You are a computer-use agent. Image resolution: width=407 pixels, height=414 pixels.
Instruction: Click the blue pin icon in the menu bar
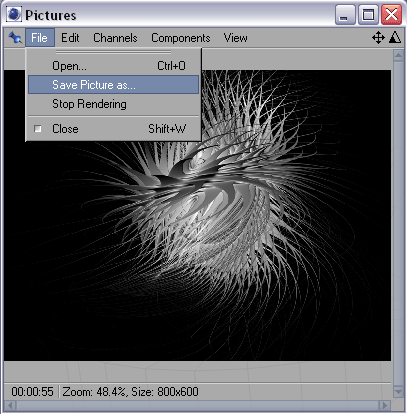(x=15, y=38)
